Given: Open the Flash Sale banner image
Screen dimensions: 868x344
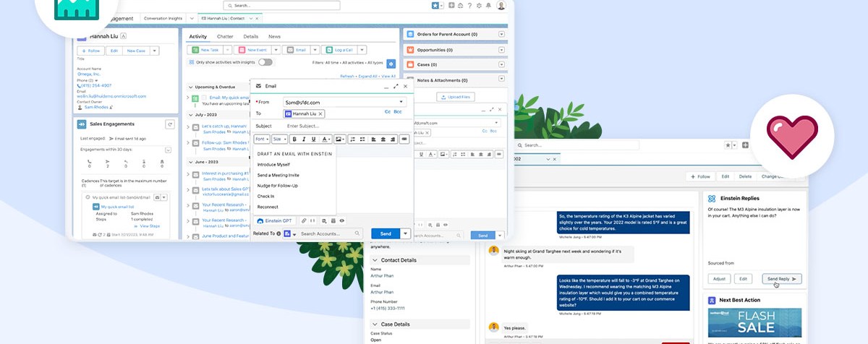Looking at the screenshot, I should [754, 324].
